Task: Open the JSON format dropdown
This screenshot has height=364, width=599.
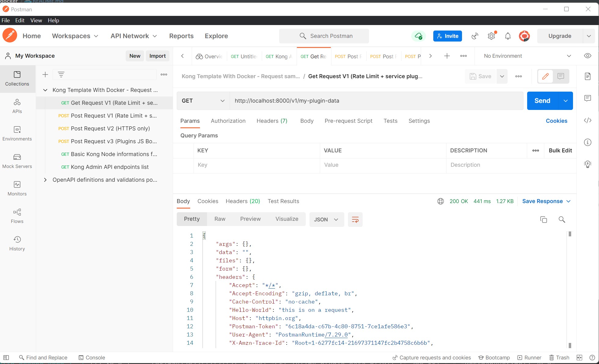Action: [327, 220]
